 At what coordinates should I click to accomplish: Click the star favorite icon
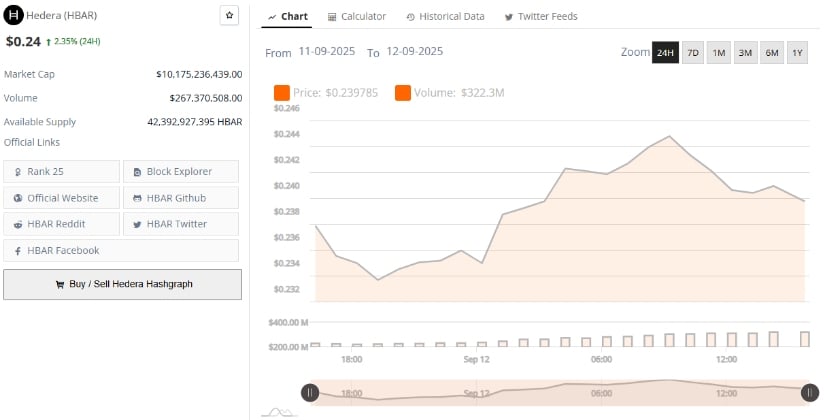click(229, 15)
